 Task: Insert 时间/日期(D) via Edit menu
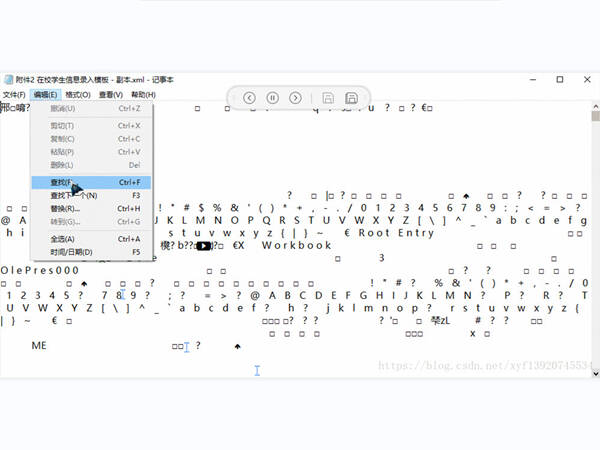coord(91,252)
